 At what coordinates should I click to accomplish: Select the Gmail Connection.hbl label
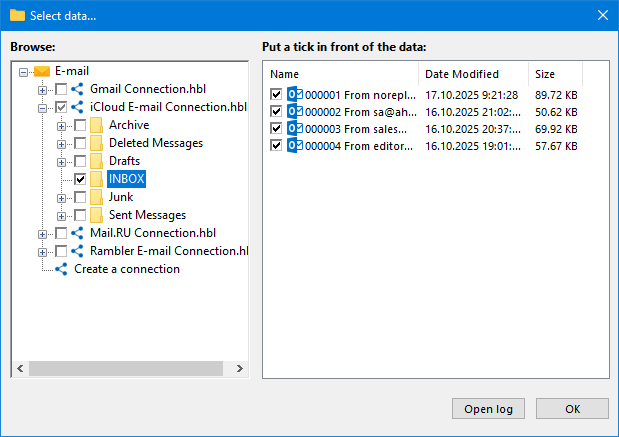[148, 89]
